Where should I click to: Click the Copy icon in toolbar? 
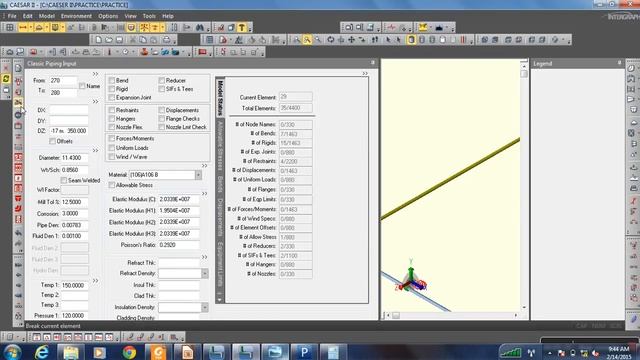(x=143, y=40)
